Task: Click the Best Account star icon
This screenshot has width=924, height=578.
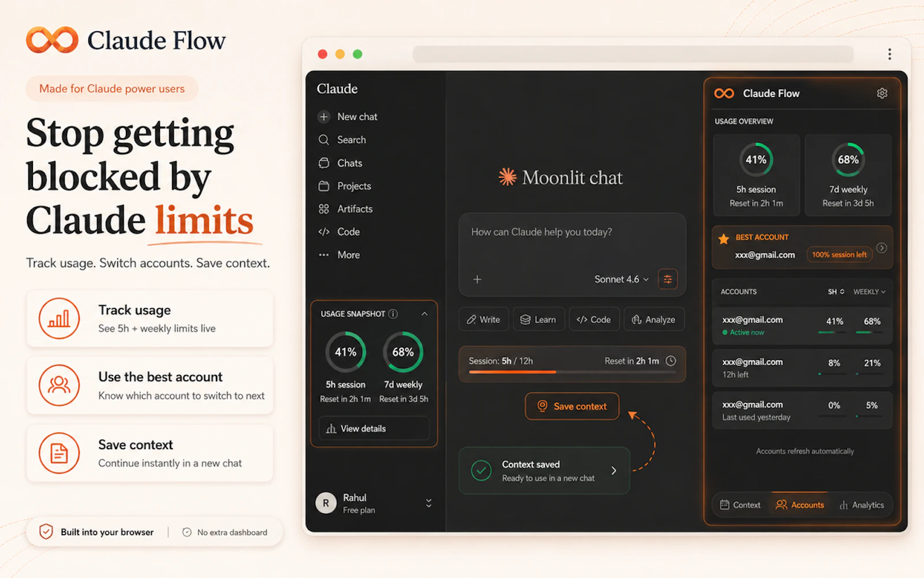Action: click(724, 239)
